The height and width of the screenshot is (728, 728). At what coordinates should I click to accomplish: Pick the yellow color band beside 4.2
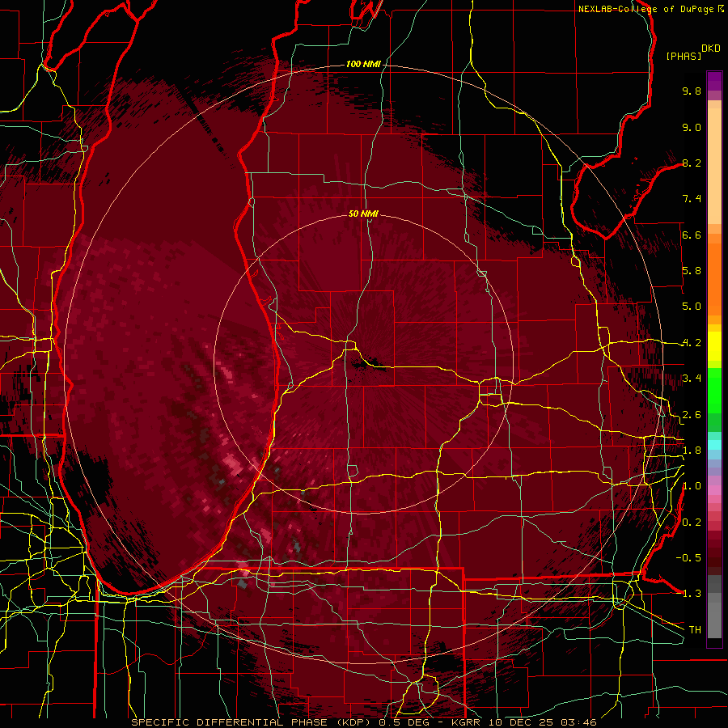pyautogui.click(x=714, y=346)
